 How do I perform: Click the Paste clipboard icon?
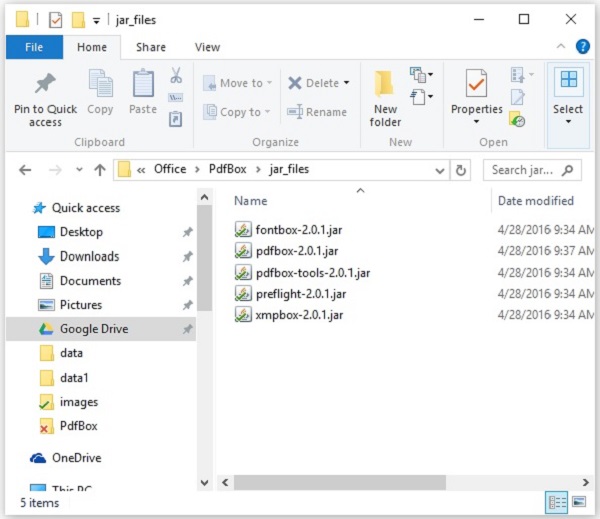[x=143, y=83]
